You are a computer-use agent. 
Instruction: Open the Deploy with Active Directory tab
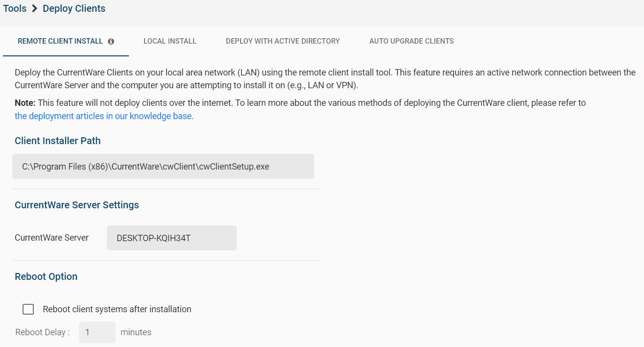(x=283, y=41)
